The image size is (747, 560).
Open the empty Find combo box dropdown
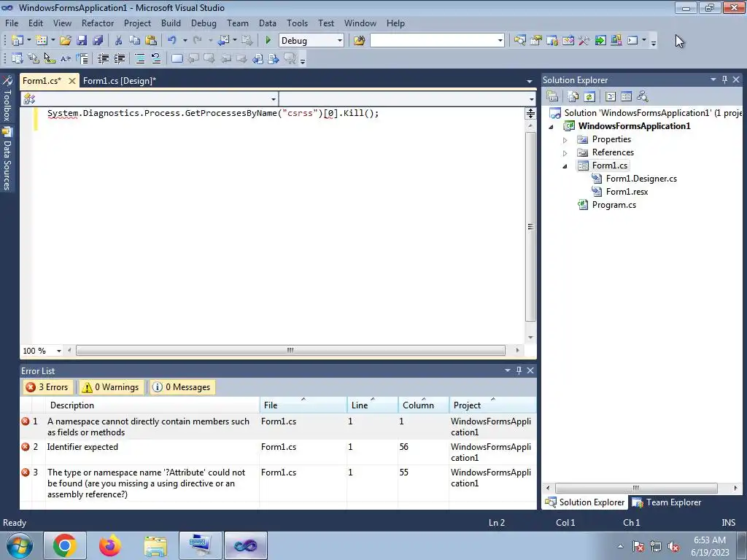500,41
